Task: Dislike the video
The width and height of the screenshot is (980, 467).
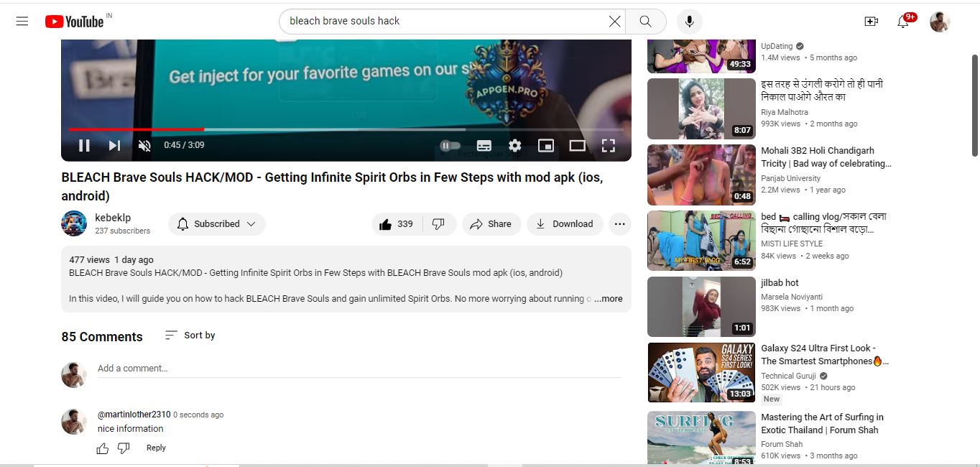Action: [439, 224]
